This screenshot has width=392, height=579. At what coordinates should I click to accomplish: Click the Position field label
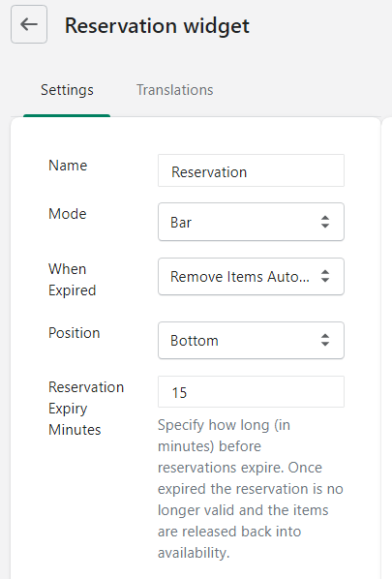coord(75,333)
